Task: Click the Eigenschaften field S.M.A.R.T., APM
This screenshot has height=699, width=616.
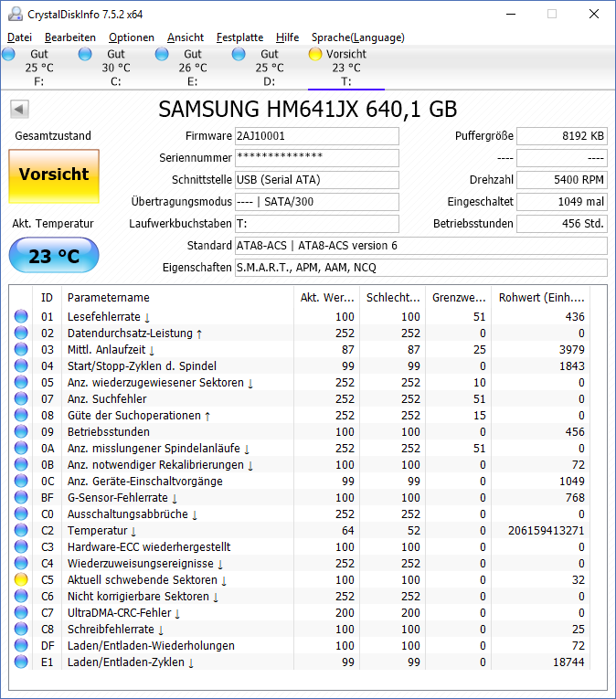Action: click(x=421, y=268)
